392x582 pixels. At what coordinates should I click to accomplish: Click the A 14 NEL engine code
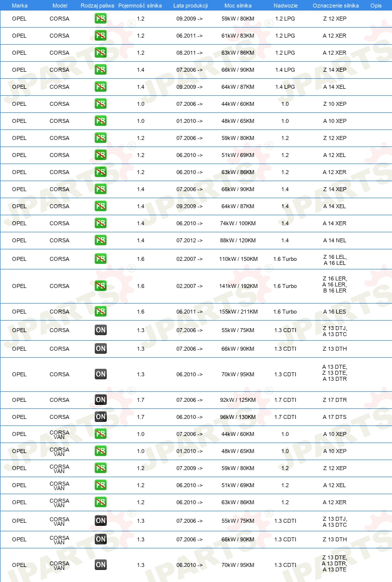point(334,240)
